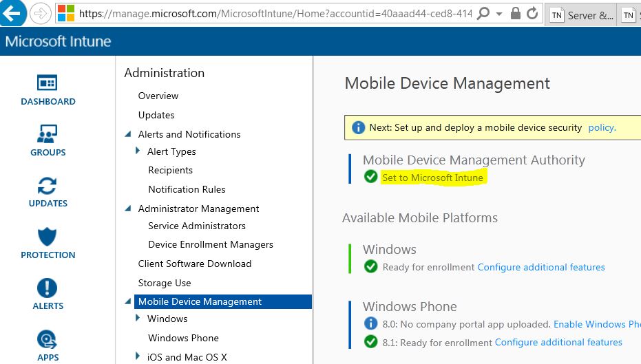The image size is (641, 364).
Task: Select Device Enrollment Managers
Action: pyautogui.click(x=211, y=245)
